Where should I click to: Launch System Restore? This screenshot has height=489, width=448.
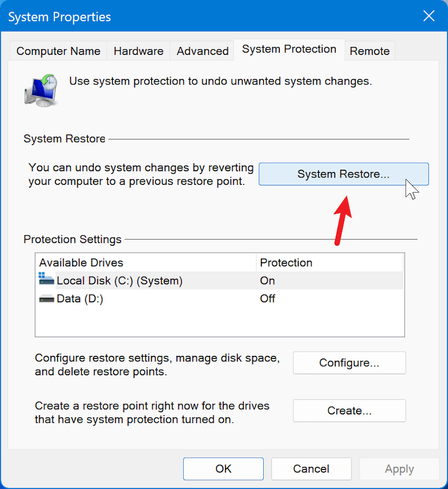point(343,174)
